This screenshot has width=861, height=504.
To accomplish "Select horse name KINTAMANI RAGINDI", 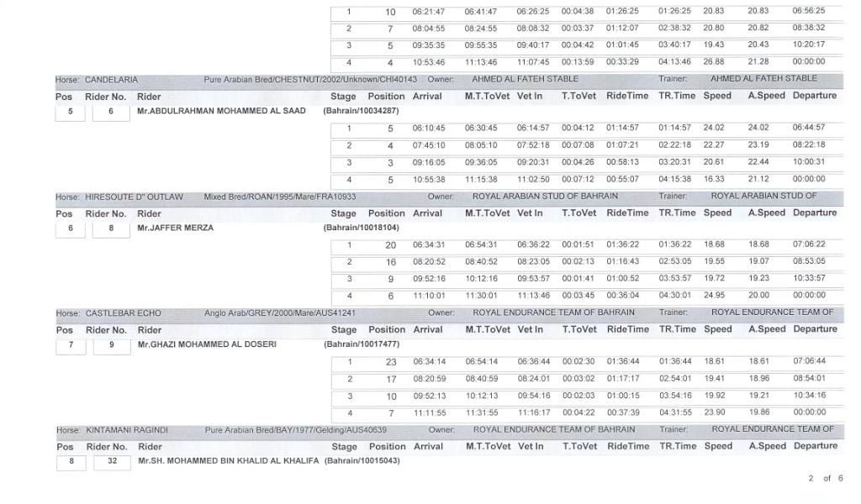I will 127,431.
